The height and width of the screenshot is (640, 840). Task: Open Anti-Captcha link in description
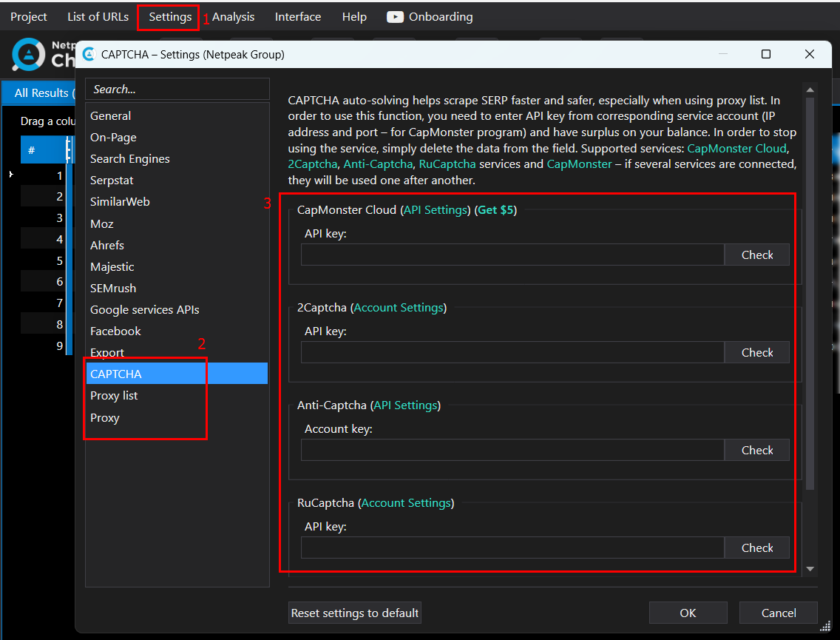click(378, 164)
